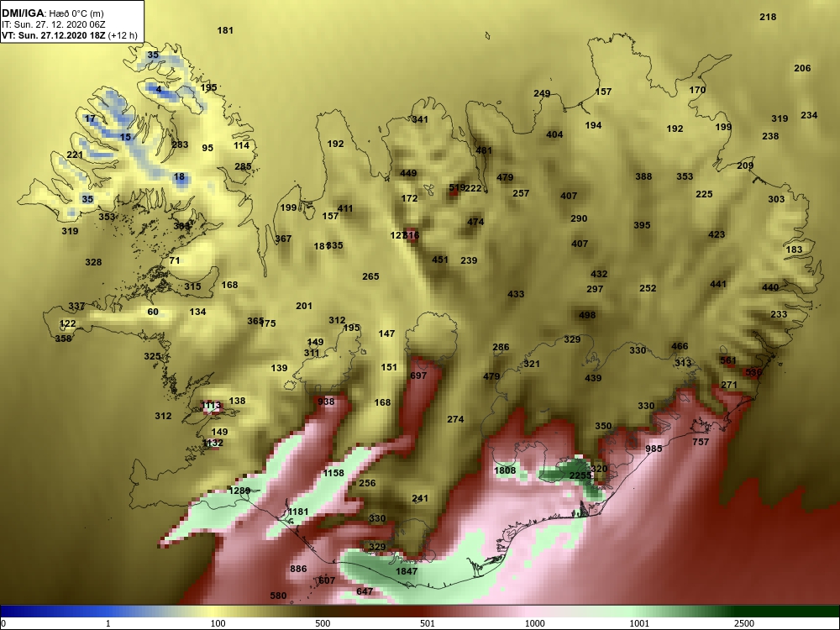Click the map value '17'
840x630 pixels.
pos(90,119)
